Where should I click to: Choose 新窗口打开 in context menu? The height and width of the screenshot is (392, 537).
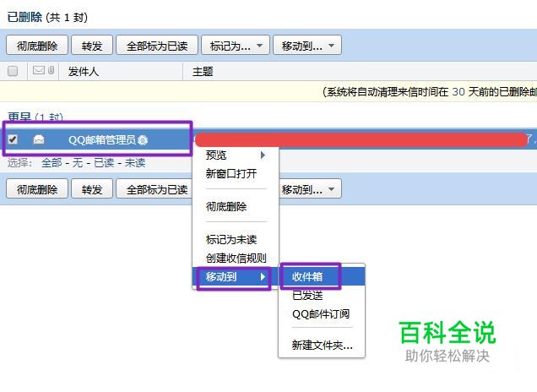236,174
